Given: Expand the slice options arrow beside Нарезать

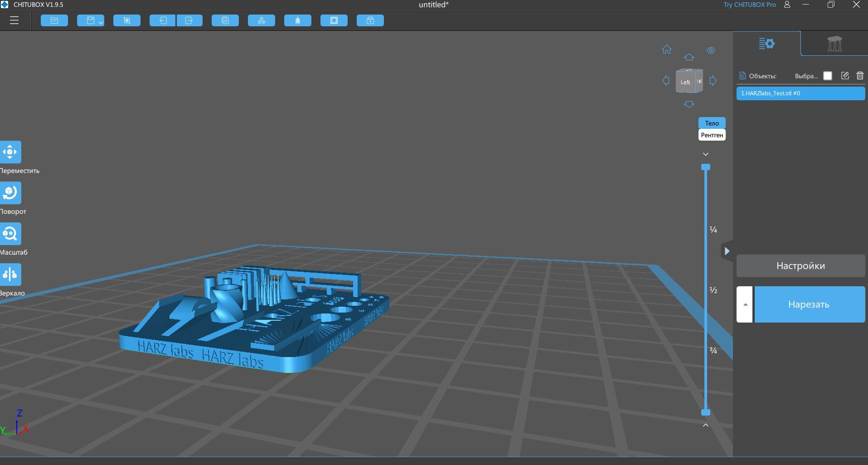Looking at the screenshot, I should pos(744,304).
